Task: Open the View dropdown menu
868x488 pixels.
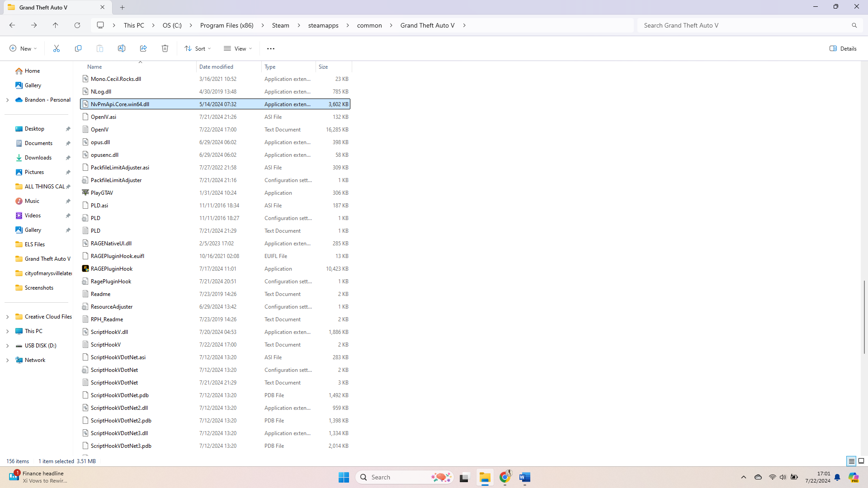Action: (238, 48)
